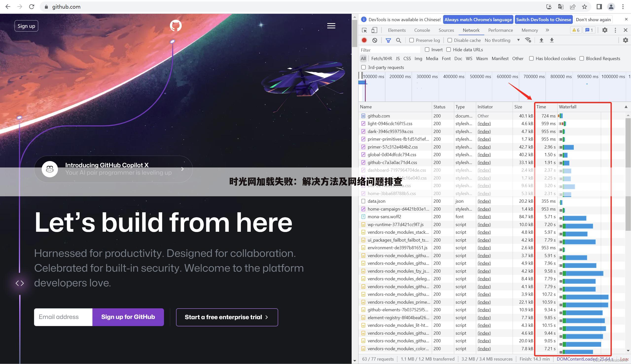631x364 pixels.
Task: Click the messages badge showing 1
Action: click(589, 30)
